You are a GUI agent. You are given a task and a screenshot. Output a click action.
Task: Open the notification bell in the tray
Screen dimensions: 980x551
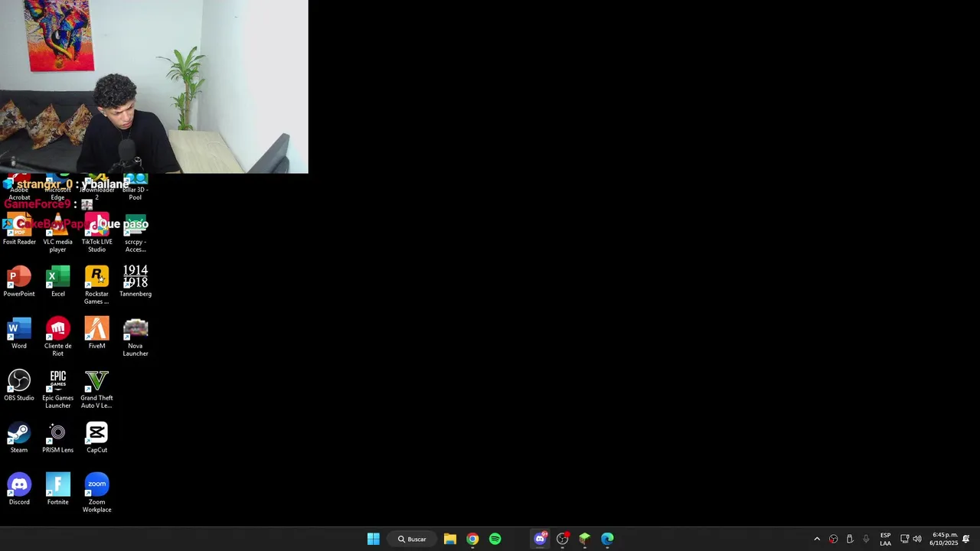point(966,539)
